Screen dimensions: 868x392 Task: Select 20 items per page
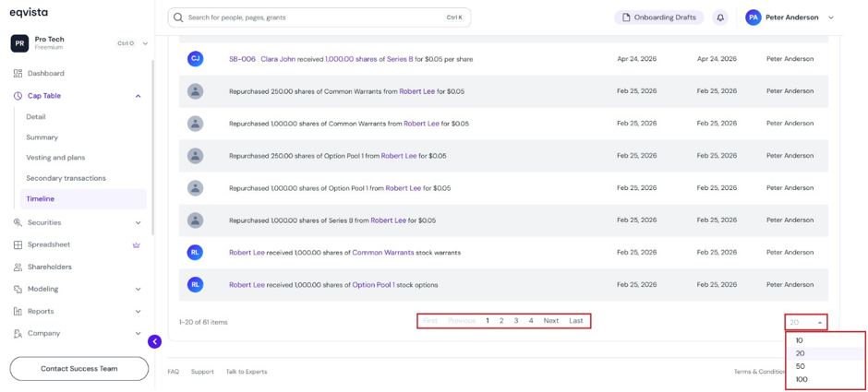pyautogui.click(x=825, y=353)
